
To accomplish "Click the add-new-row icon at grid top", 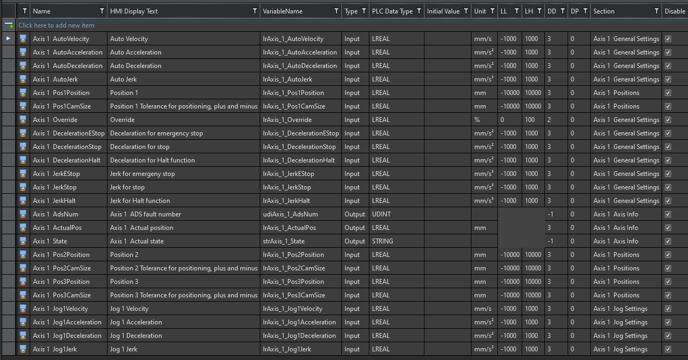I will point(8,25).
